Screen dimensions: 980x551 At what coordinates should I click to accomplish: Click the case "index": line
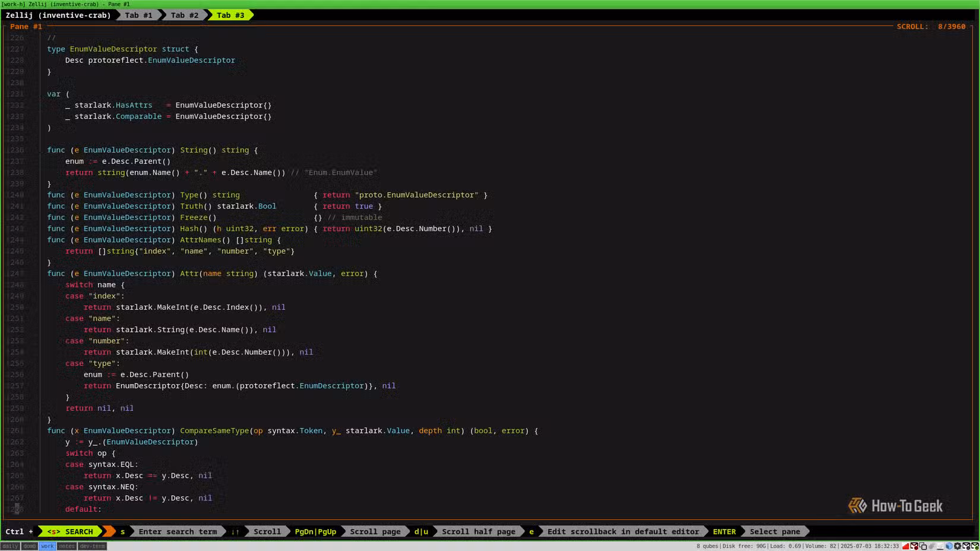tap(95, 296)
